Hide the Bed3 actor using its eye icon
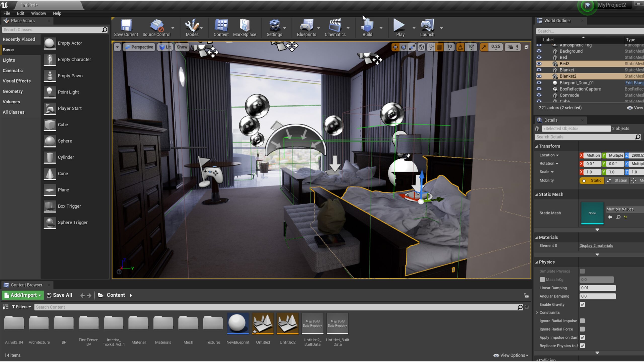 [x=539, y=64]
